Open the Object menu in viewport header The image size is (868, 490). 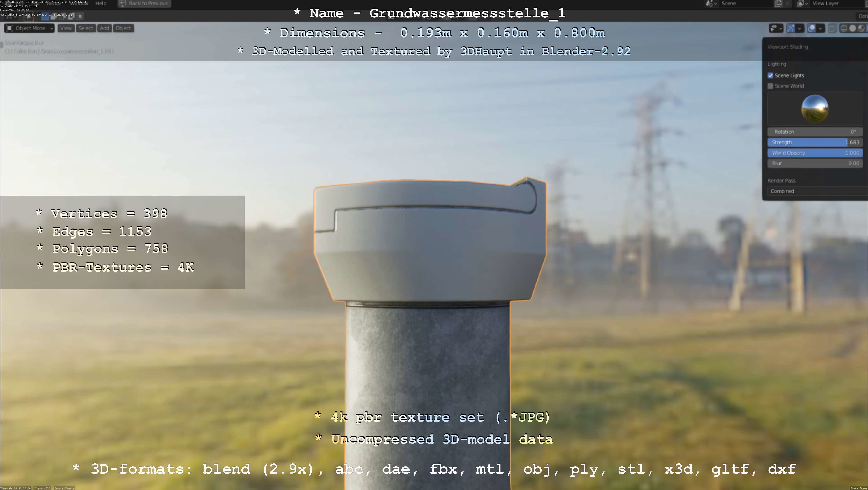pos(123,28)
